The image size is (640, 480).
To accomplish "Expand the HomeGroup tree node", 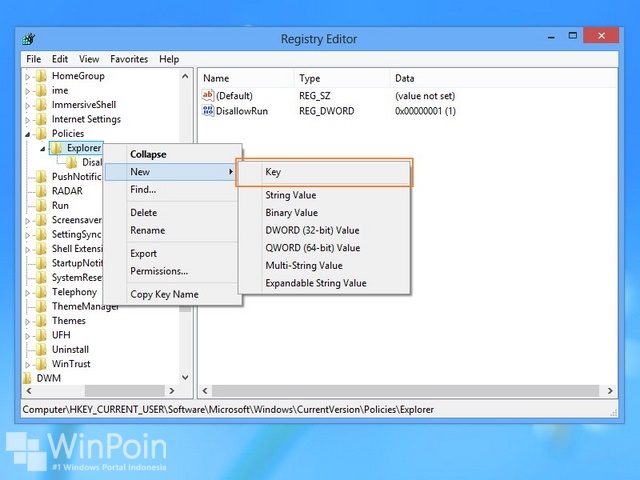I will (27, 77).
